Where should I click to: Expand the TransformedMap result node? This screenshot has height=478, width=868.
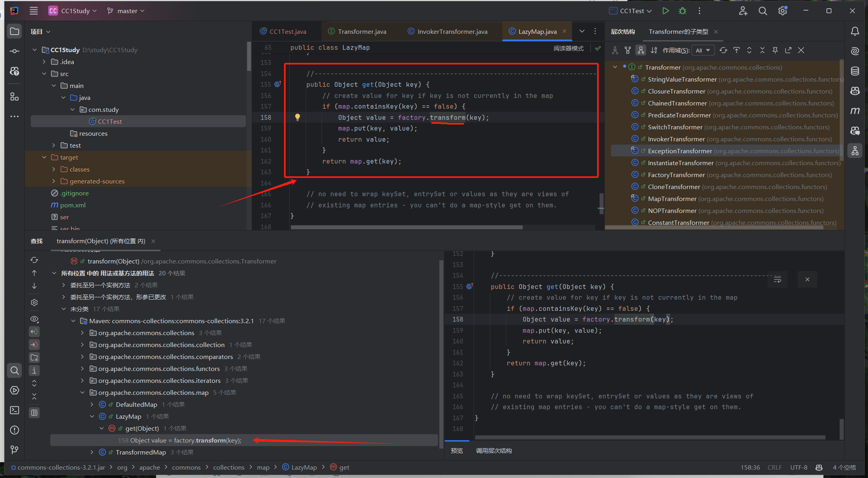(92, 452)
